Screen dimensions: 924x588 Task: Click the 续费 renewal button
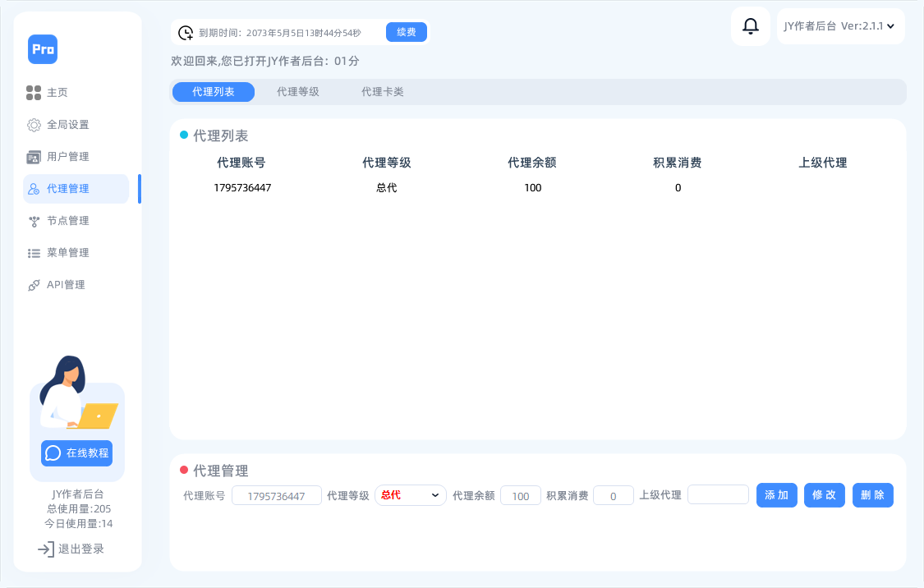[406, 31]
